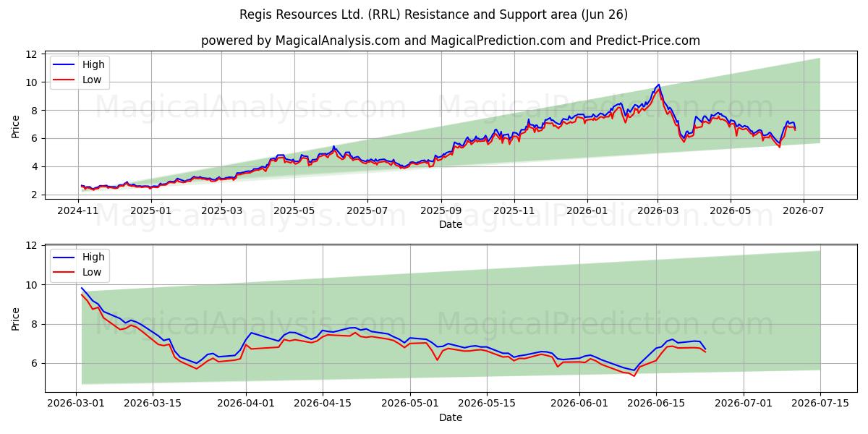Click the '2026-05-15' x-axis label in the bottom chart
Viewport: 868px width, 434px height.
coord(487,404)
